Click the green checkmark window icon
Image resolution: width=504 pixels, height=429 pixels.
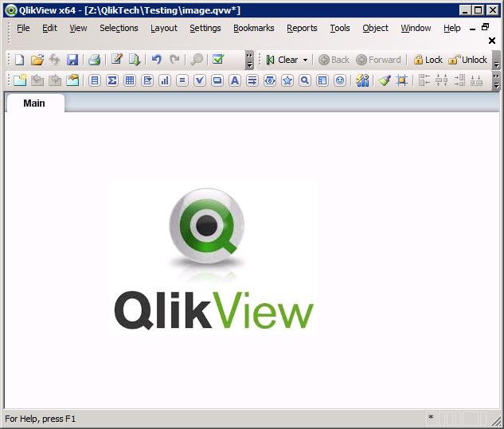tap(218, 60)
